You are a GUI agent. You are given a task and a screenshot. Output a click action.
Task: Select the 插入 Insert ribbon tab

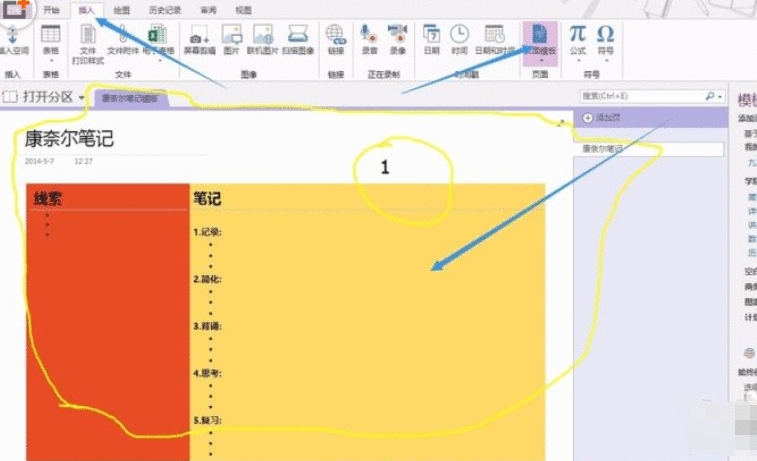[x=86, y=10]
